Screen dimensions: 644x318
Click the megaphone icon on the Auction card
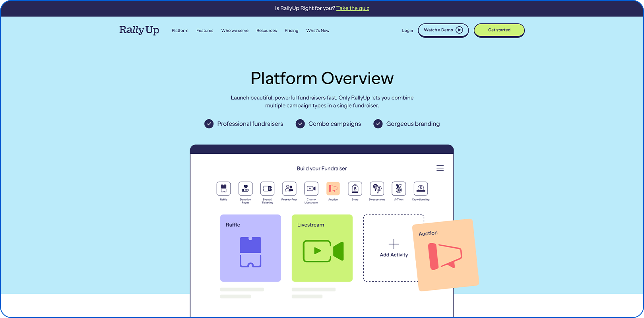tap(445, 256)
